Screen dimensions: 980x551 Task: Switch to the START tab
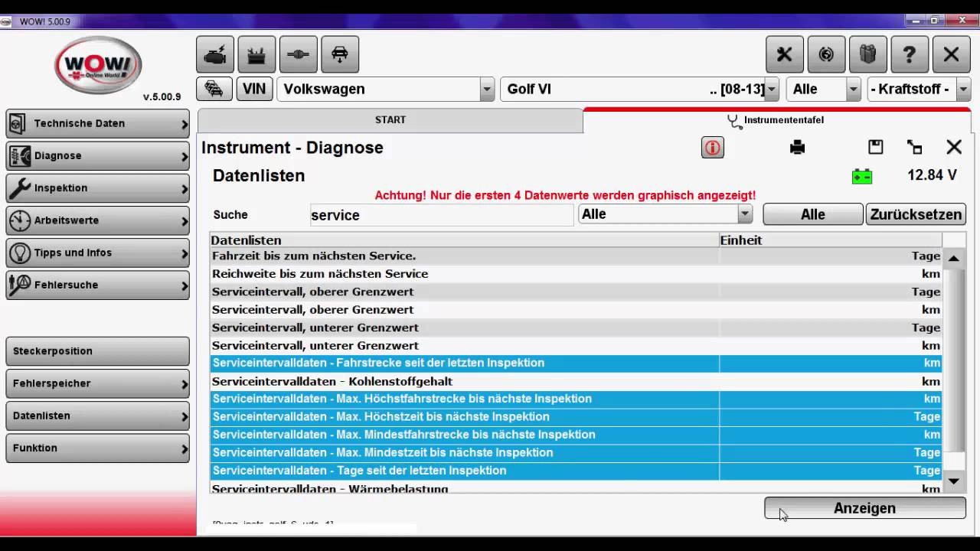coord(390,120)
